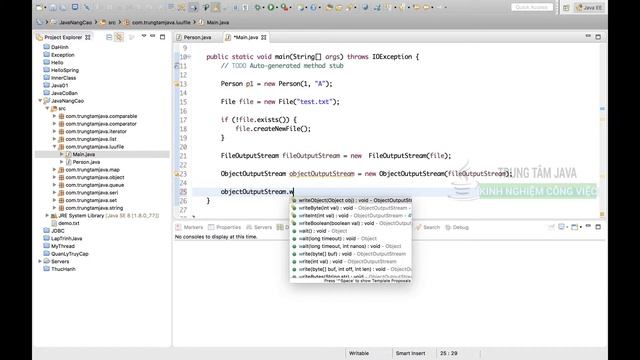Collapse all in Project Explorer
The height and width of the screenshot is (360, 640).
point(109,37)
